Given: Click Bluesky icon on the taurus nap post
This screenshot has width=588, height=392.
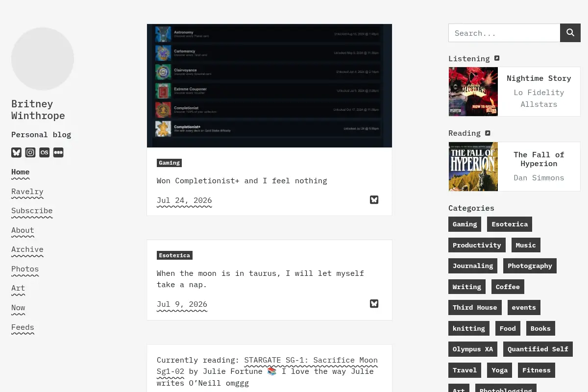Looking at the screenshot, I should click(374, 303).
